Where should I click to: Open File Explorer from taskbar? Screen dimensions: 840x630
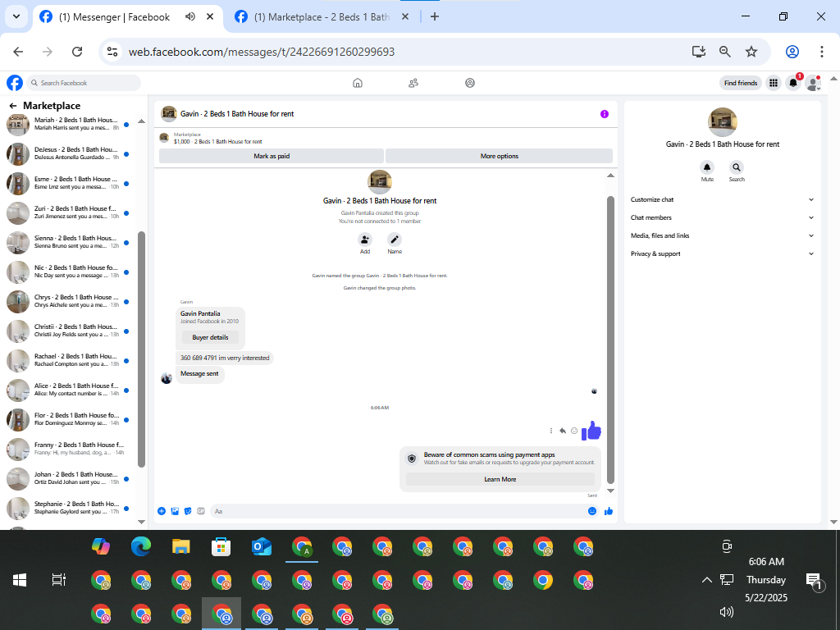click(x=181, y=546)
